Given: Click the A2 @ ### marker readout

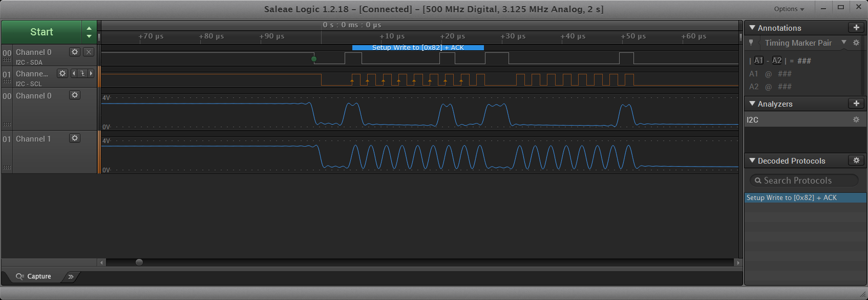Looking at the screenshot, I should (x=771, y=87).
